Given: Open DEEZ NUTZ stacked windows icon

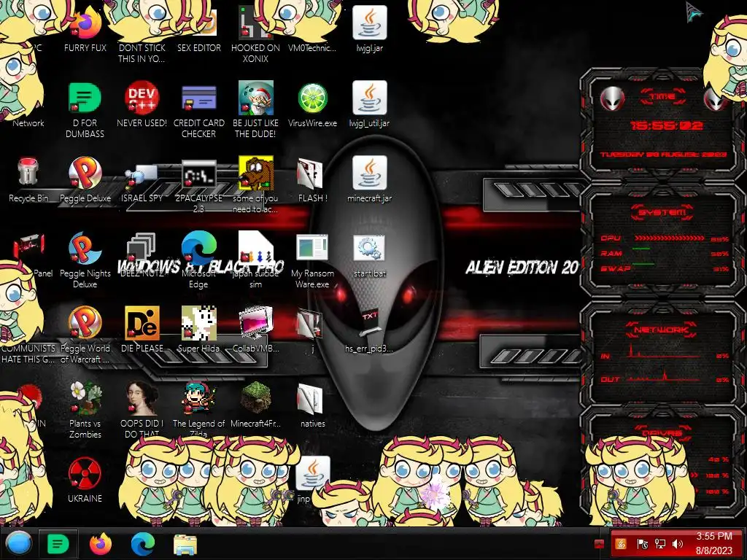Looking at the screenshot, I should 142,248.
